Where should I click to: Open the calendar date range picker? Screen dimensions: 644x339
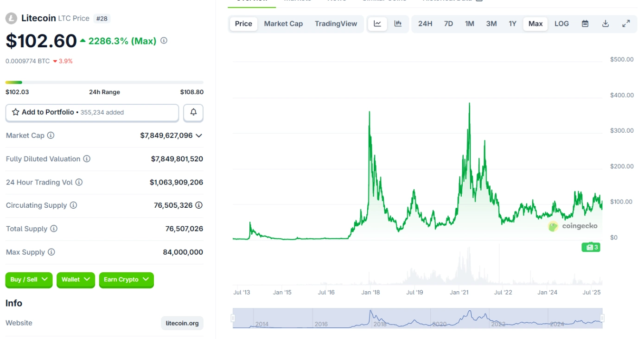coord(585,24)
